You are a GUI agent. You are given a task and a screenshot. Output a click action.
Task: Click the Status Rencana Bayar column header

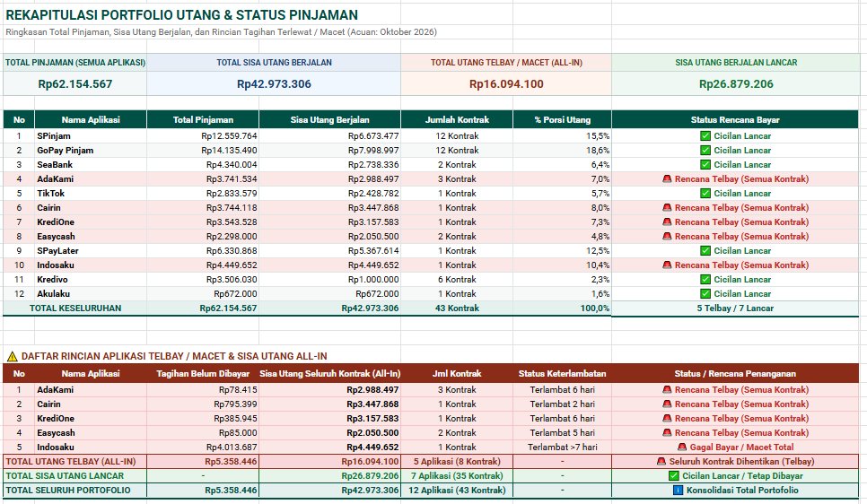point(735,120)
